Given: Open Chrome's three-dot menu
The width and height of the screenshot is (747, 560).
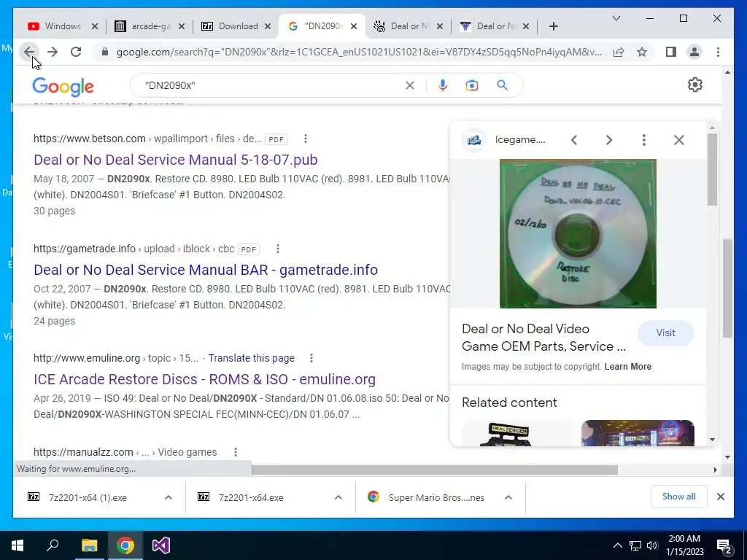Looking at the screenshot, I should point(718,52).
